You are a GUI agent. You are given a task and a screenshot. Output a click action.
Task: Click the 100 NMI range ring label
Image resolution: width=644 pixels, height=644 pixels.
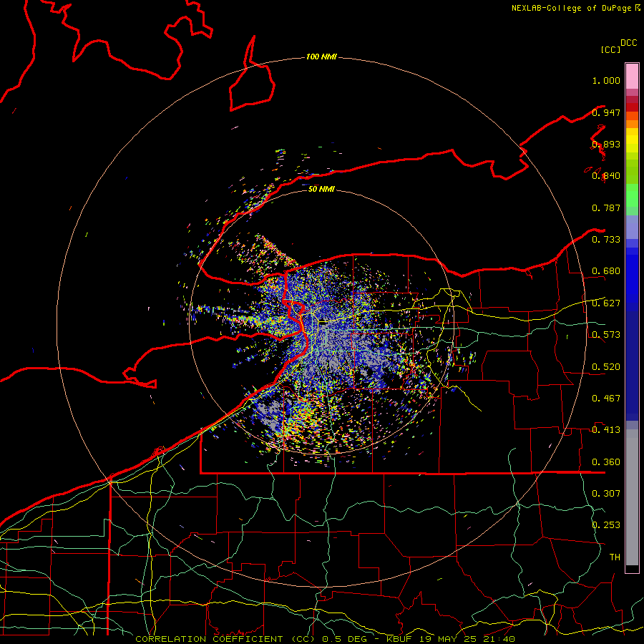click(321, 57)
